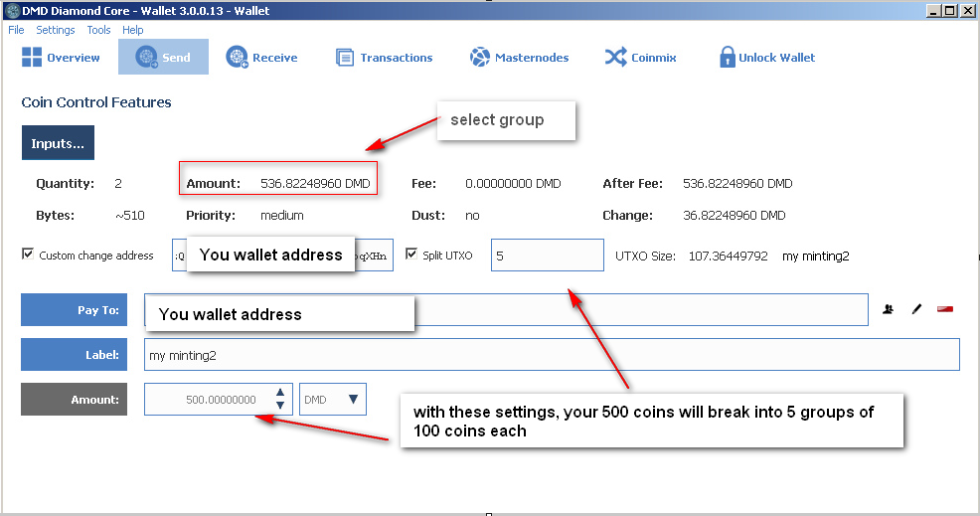Click the Transactions list icon
Image resolution: width=980 pixels, height=516 pixels.
point(344,58)
